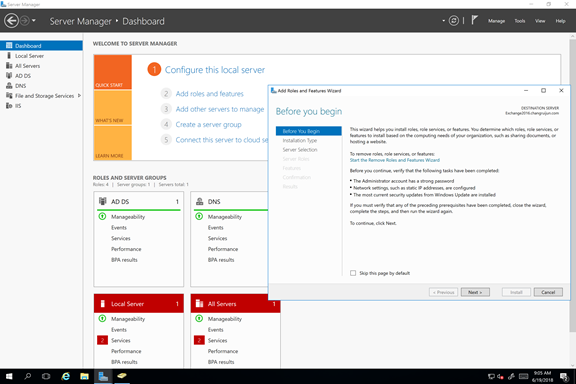The image size is (576, 384).
Task: Open AD DS tile BPA results
Action: pos(124,260)
